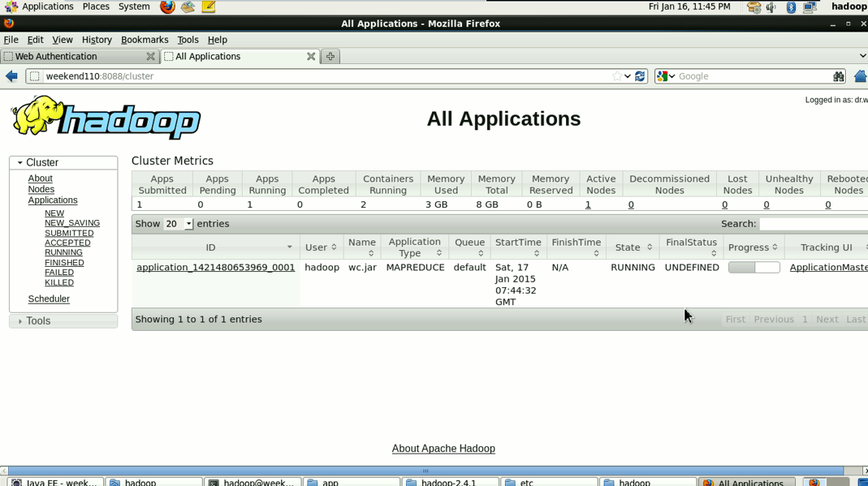
Task: Sort table by User column
Action: point(321,247)
